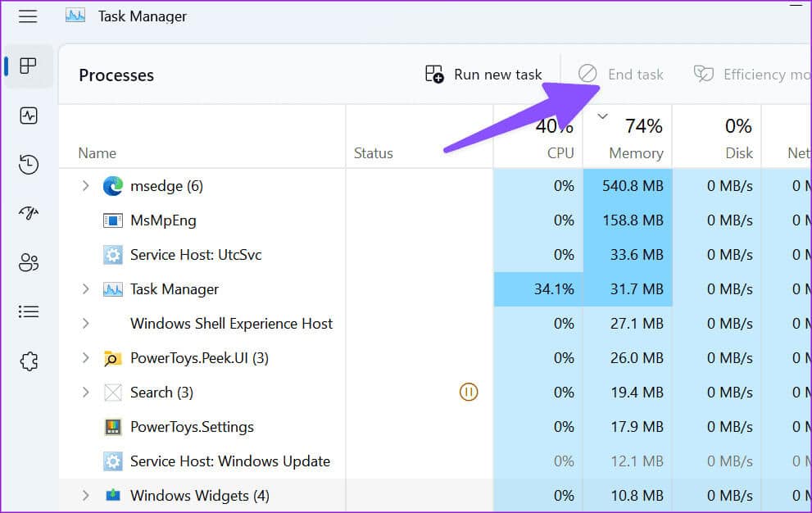Screen dimensions: 812x513
Task: Sort processes by Disk column
Action: (739, 153)
